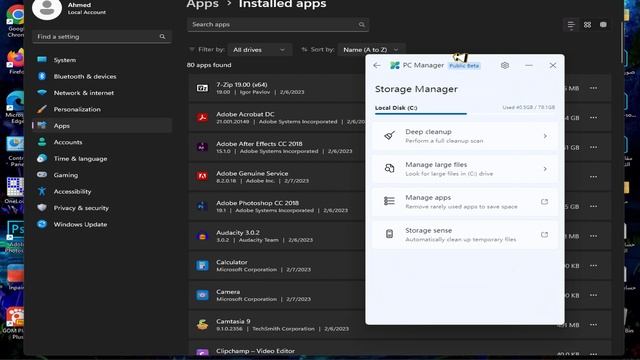Click the Deep cleanup broom icon
This screenshot has width=640, height=360.
click(389, 136)
